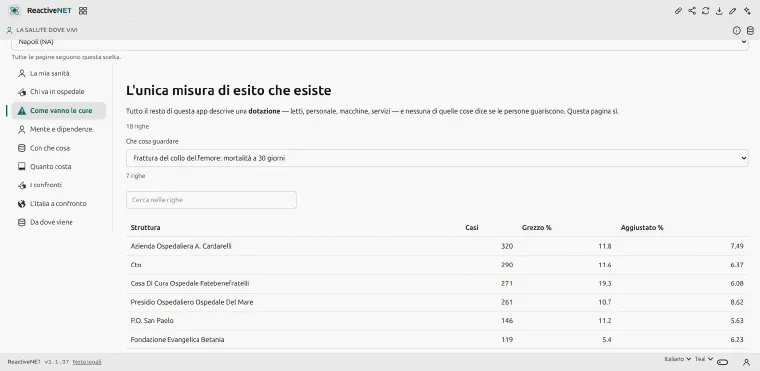The image size is (760, 371).
Task: Click the icon next to Chi va in ospedale
Action: point(22,92)
